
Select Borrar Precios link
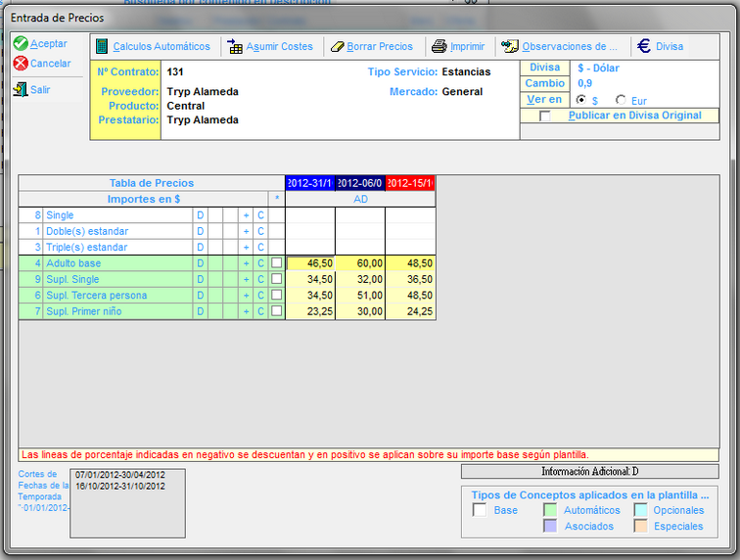[380, 46]
